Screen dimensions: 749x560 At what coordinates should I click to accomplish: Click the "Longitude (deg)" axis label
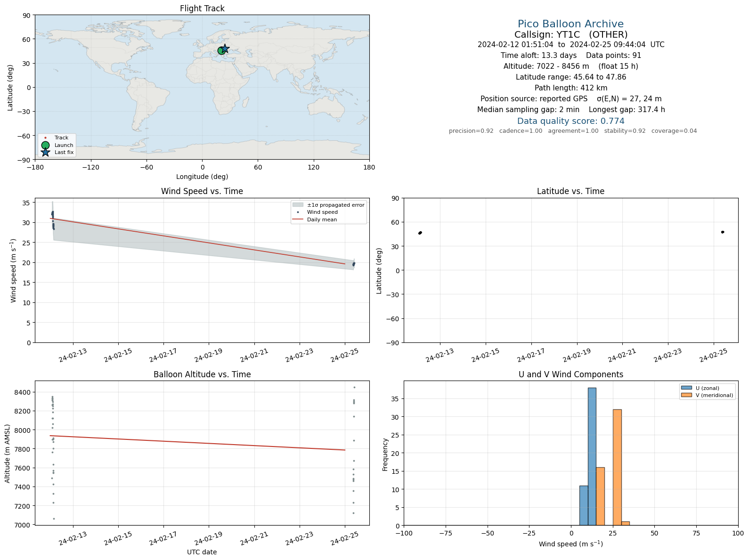click(202, 177)
